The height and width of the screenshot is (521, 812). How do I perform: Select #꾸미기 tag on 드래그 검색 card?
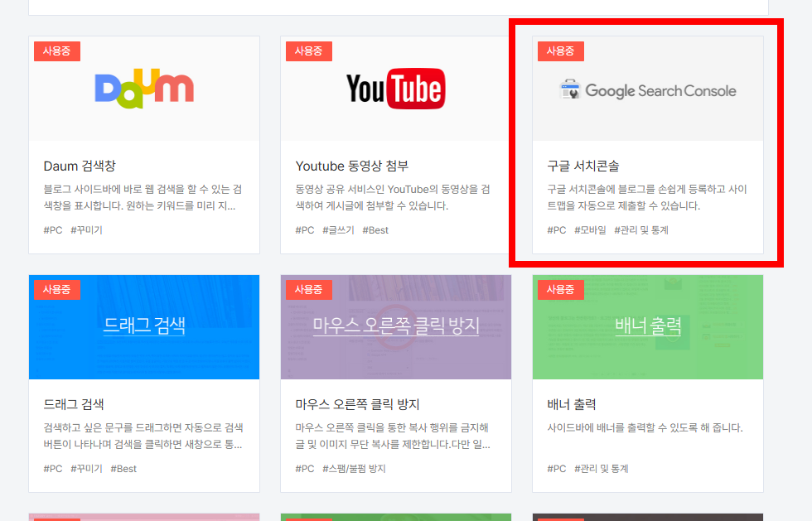pyautogui.click(x=86, y=469)
